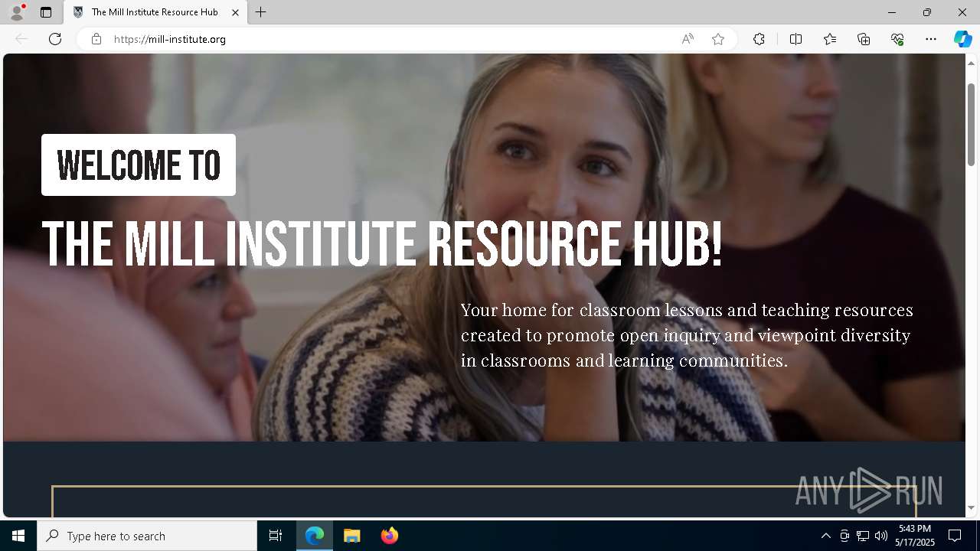
Task: Open network status tray icon
Action: [863, 536]
